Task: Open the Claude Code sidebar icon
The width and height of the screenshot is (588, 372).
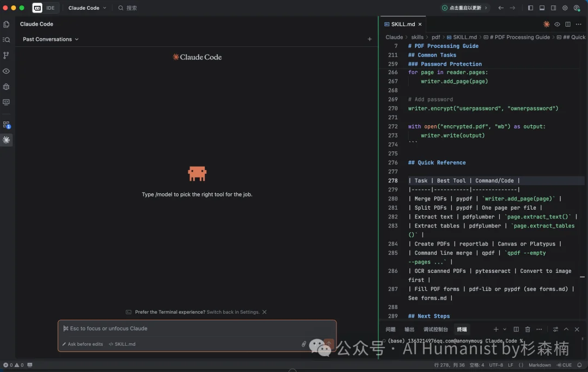Action: point(7,140)
